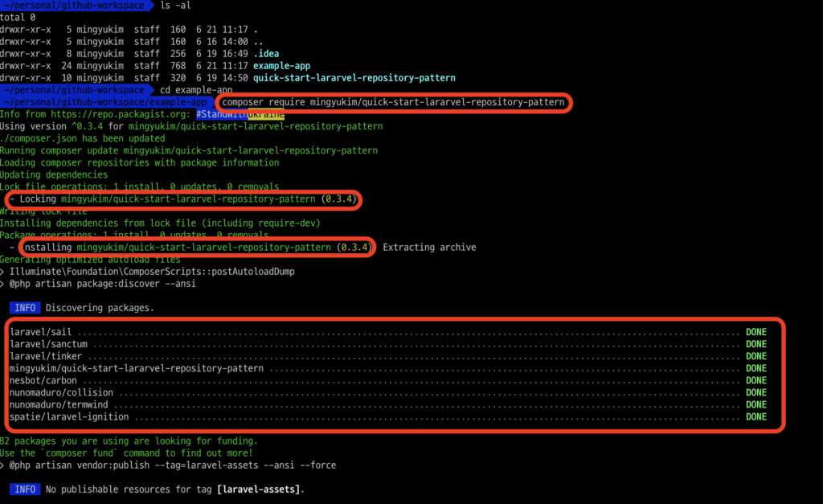Click 'Generating optimized autoload files' line
The height and width of the screenshot is (504, 823).
(x=90, y=260)
